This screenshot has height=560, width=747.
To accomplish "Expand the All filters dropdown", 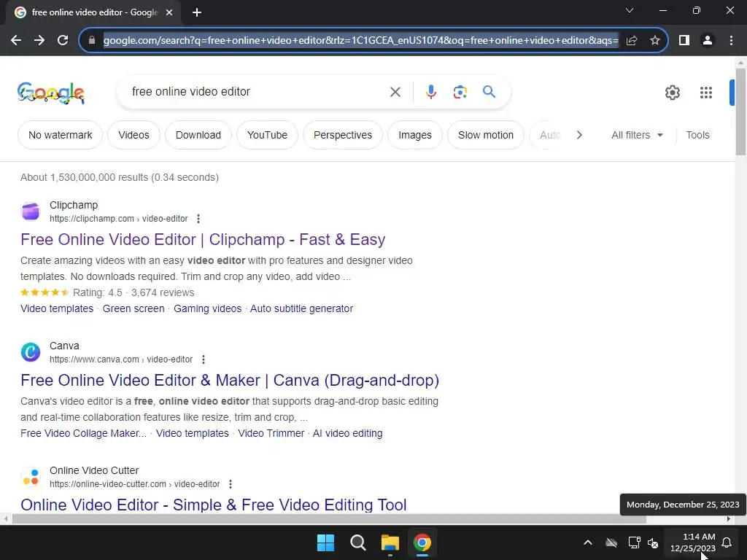I will pyautogui.click(x=637, y=135).
